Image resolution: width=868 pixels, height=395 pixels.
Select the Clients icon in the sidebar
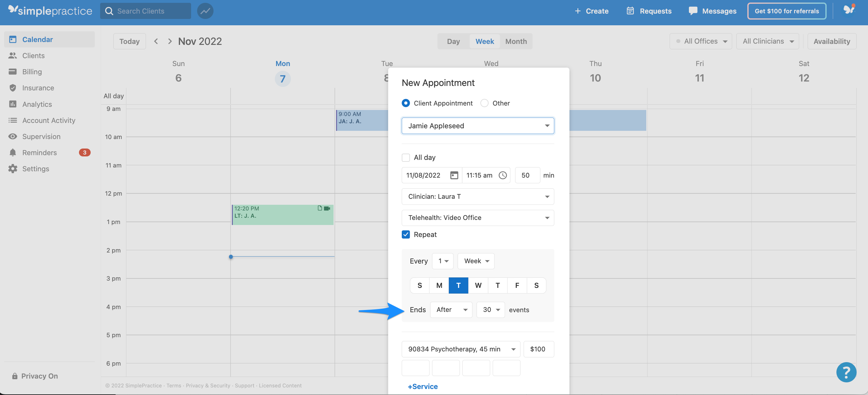(x=12, y=55)
